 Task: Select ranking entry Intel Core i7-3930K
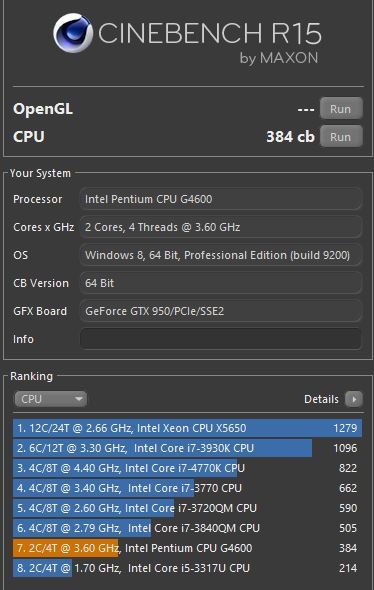[187, 448]
